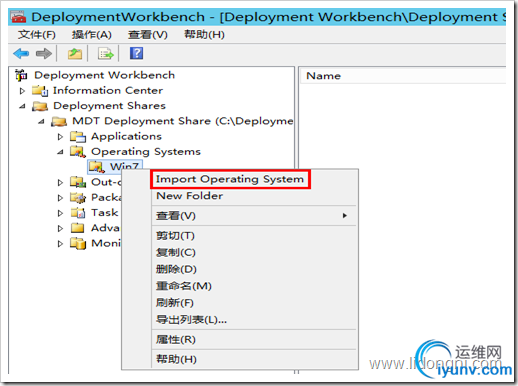The height and width of the screenshot is (386, 518).
Task: Select the Operating Systems label
Action: [x=146, y=152]
